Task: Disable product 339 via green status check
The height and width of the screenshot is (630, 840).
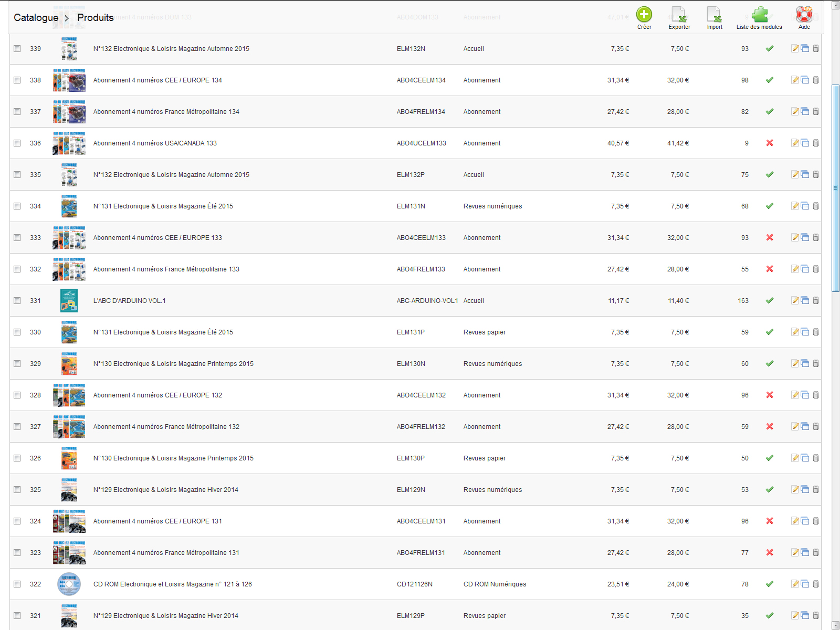Action: tap(770, 48)
